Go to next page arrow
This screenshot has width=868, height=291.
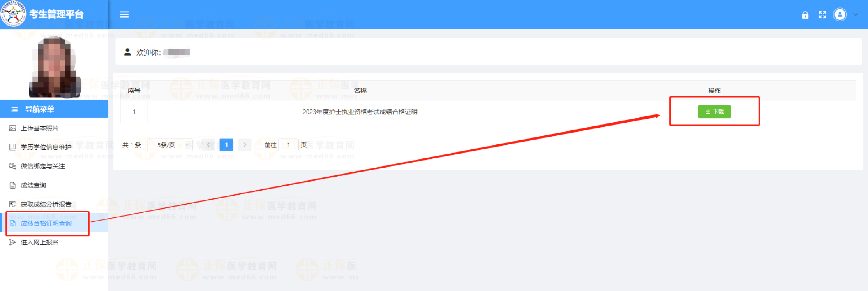click(x=245, y=145)
